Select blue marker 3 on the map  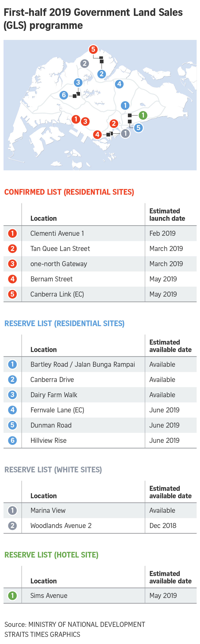click(x=78, y=82)
